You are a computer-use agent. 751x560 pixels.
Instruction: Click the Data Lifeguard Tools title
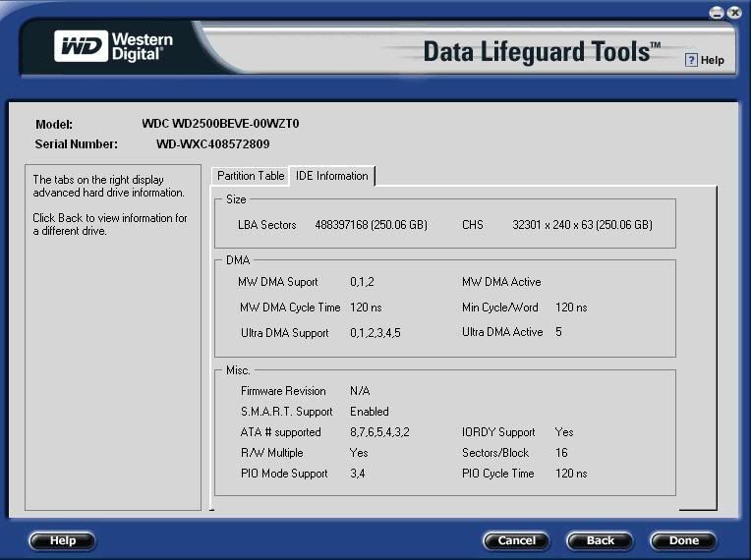(543, 52)
